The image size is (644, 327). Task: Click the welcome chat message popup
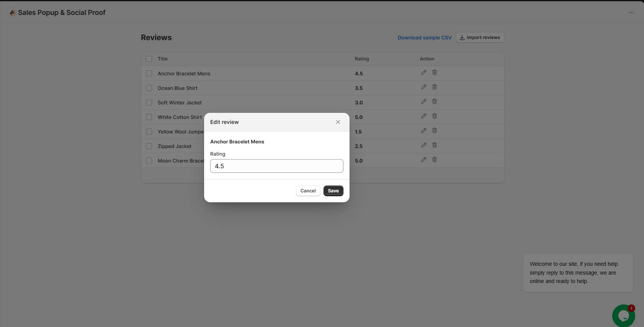tap(577, 273)
